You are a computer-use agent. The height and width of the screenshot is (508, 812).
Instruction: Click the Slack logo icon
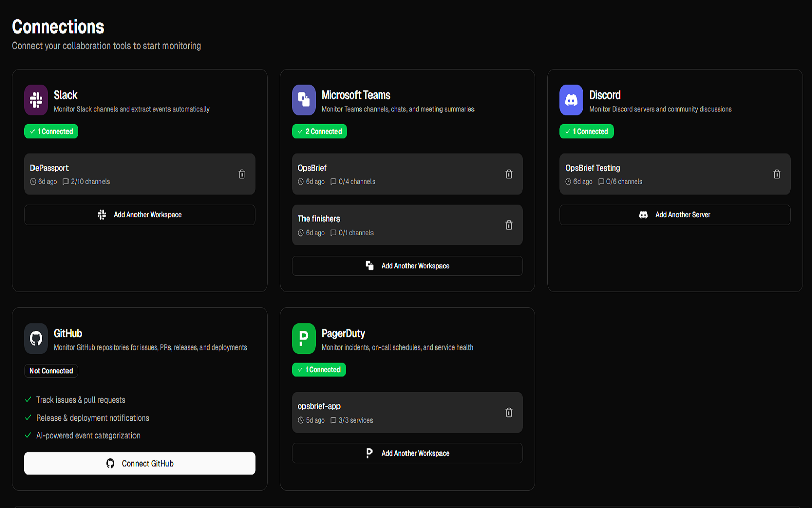tap(36, 100)
